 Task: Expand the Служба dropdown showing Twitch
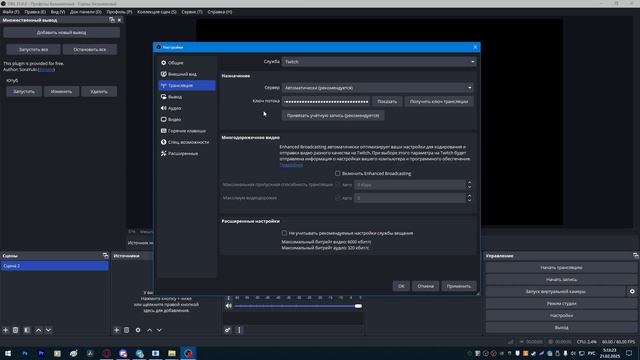[x=379, y=62]
